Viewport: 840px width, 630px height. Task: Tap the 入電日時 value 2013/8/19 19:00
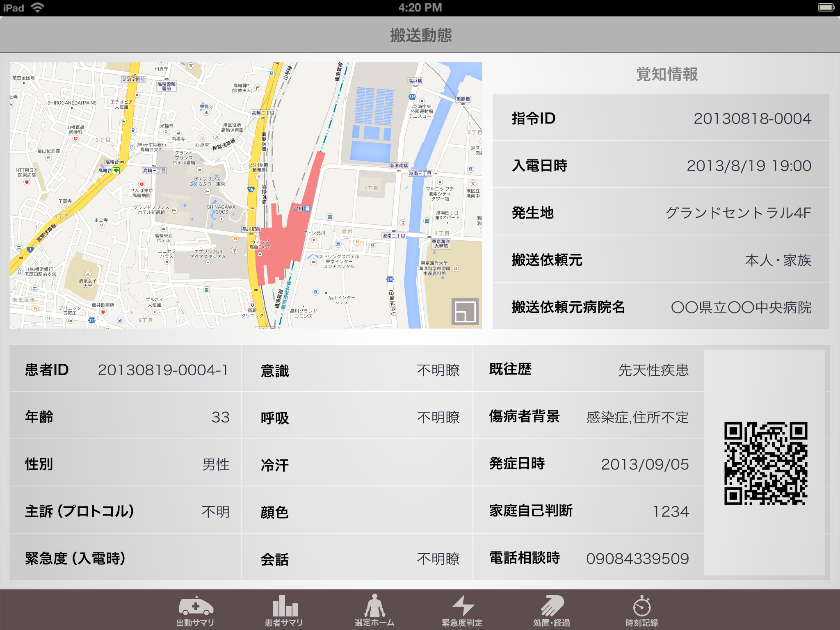point(749,166)
